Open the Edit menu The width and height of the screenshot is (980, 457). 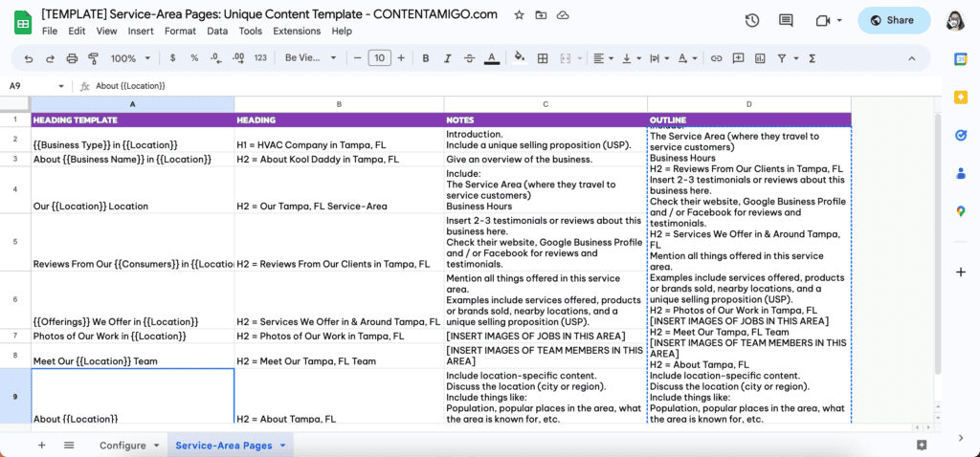pyautogui.click(x=77, y=32)
